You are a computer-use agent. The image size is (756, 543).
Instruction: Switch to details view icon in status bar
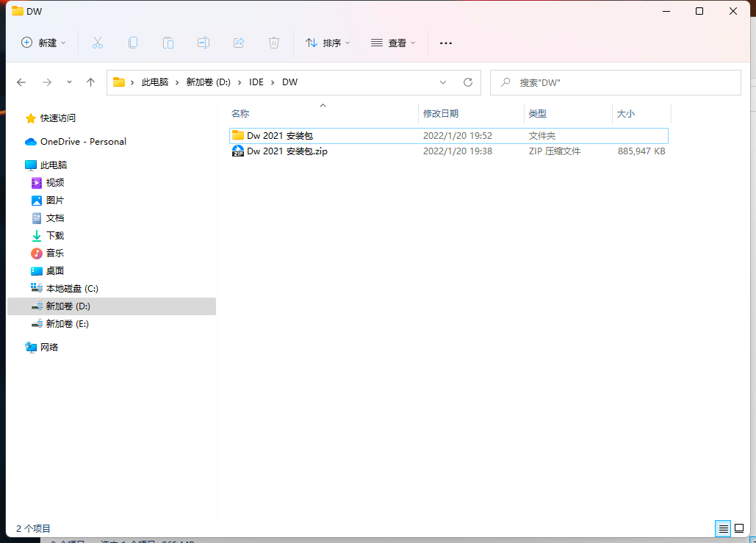point(723,529)
